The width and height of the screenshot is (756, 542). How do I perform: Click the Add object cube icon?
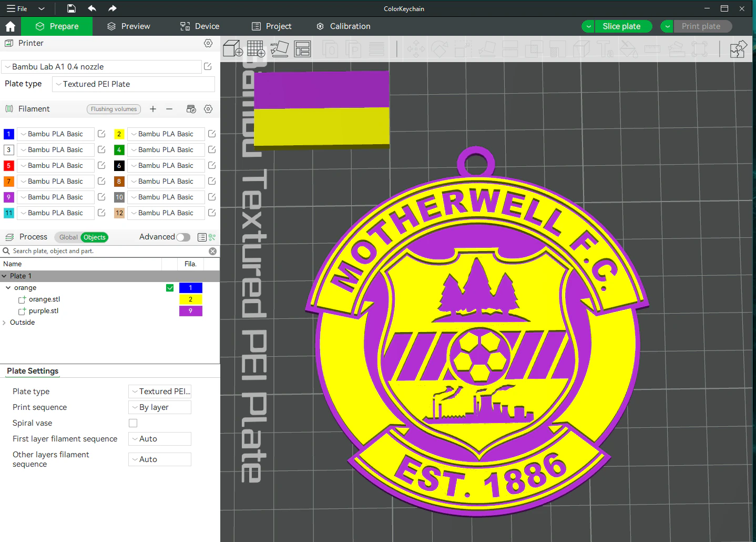click(x=233, y=49)
